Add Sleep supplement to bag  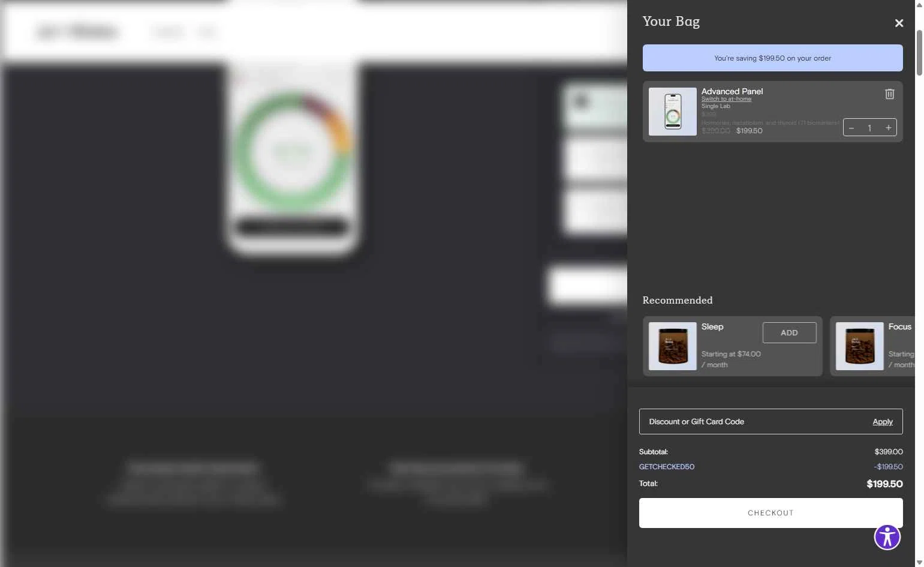(789, 332)
